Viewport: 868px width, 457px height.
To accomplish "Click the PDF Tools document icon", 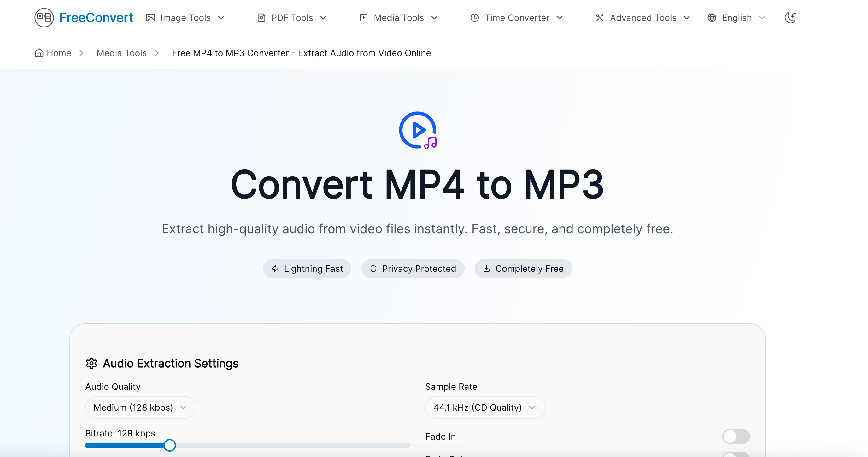I will point(261,18).
